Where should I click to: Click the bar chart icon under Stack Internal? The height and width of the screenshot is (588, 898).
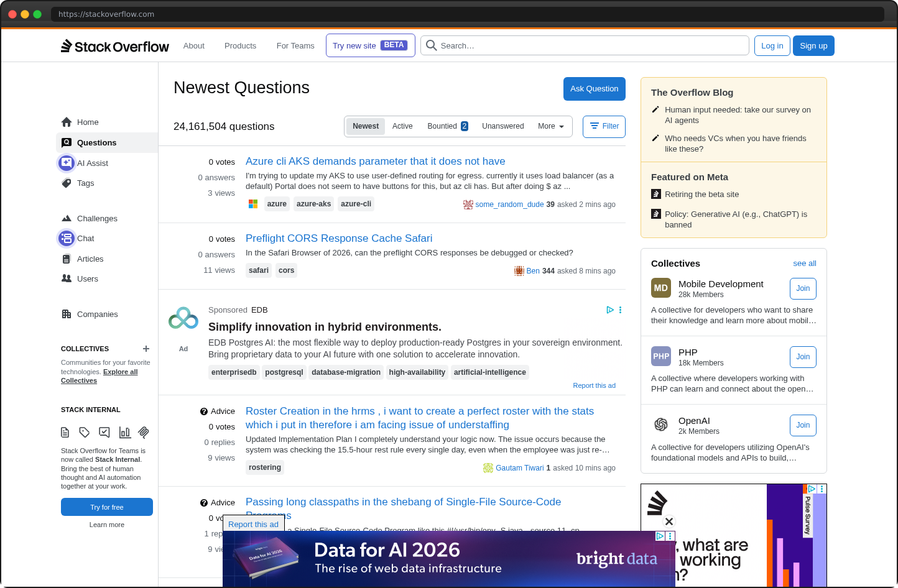coord(124,432)
